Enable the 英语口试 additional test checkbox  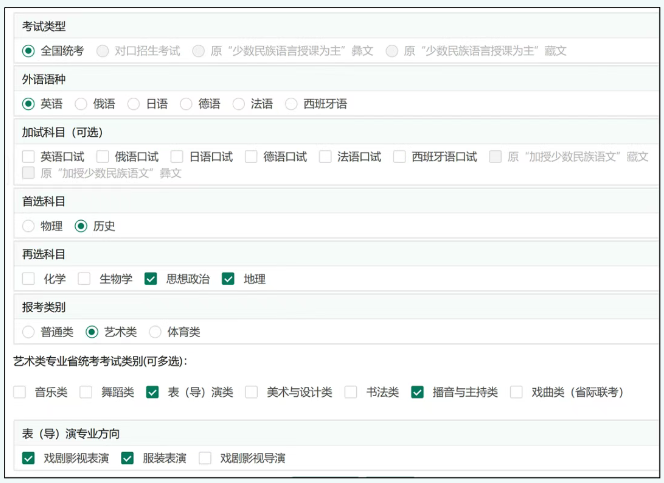(x=28, y=156)
